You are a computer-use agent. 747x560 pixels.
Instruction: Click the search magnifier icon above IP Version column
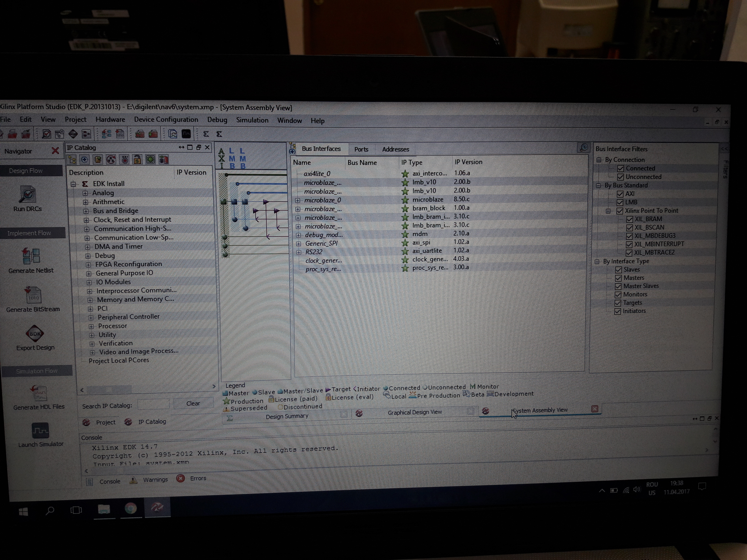pos(584,148)
